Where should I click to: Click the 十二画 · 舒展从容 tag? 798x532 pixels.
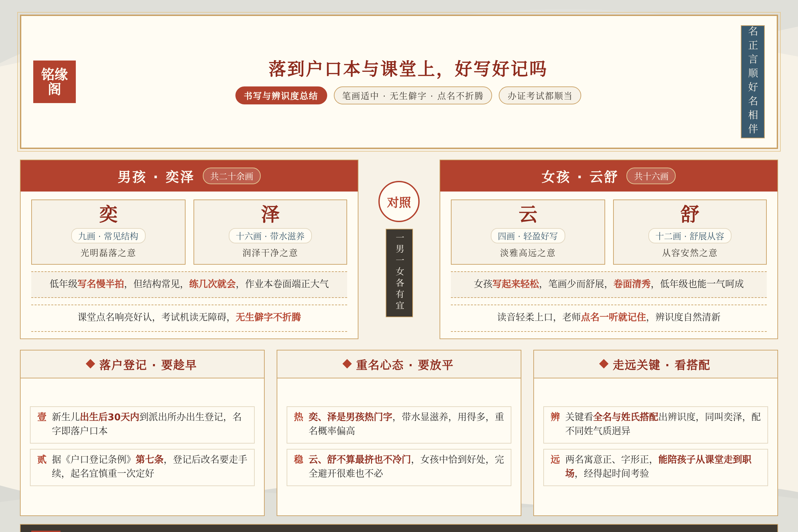click(689, 236)
